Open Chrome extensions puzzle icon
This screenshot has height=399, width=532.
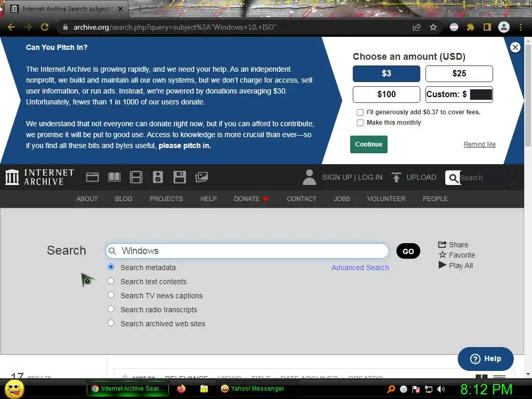(x=471, y=27)
